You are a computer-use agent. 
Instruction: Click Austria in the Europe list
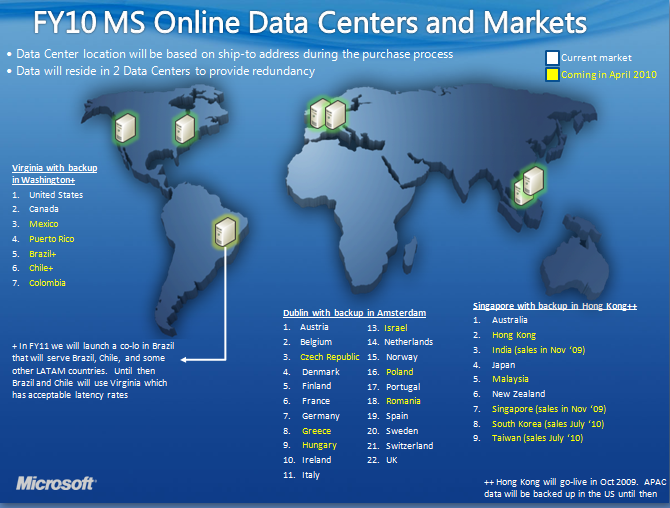coord(314,327)
